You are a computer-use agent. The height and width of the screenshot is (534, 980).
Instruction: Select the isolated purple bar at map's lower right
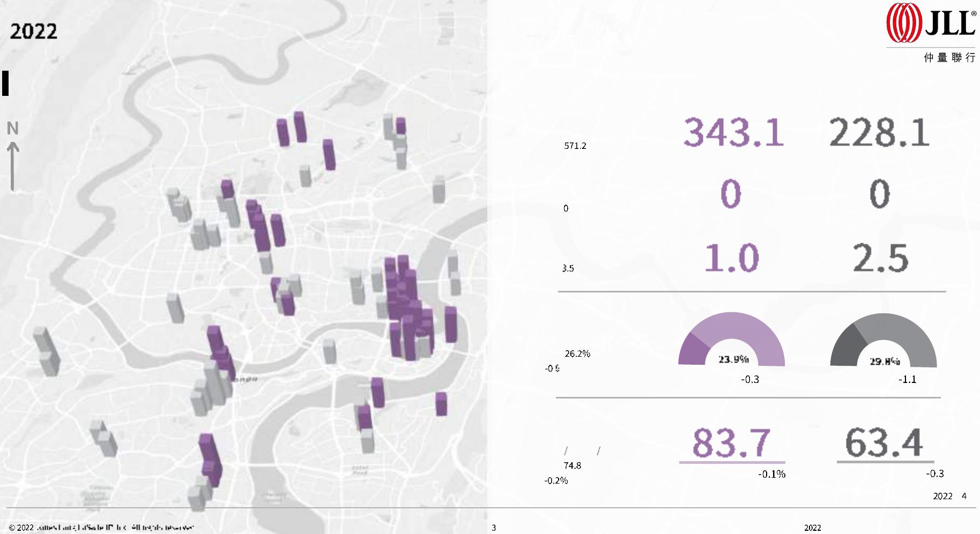441,404
